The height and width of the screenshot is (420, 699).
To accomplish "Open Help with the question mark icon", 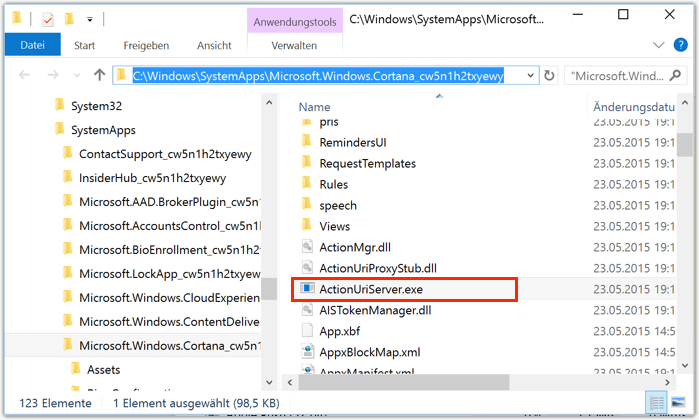I will (680, 45).
